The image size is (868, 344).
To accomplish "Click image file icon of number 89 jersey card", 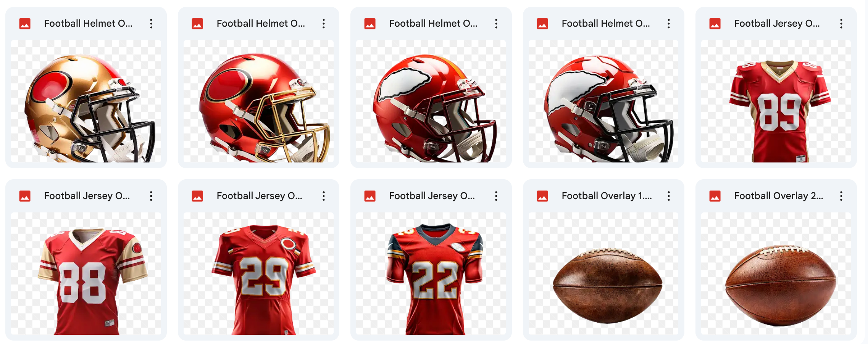I will pos(715,24).
